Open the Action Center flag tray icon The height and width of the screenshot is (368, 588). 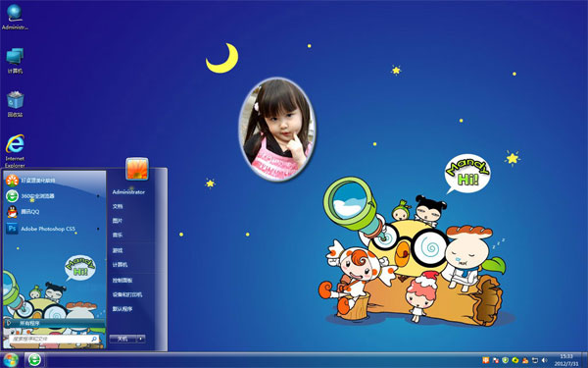[x=496, y=361]
